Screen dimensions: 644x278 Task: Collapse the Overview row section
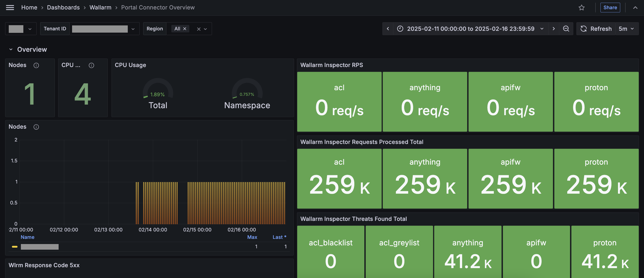pos(11,49)
